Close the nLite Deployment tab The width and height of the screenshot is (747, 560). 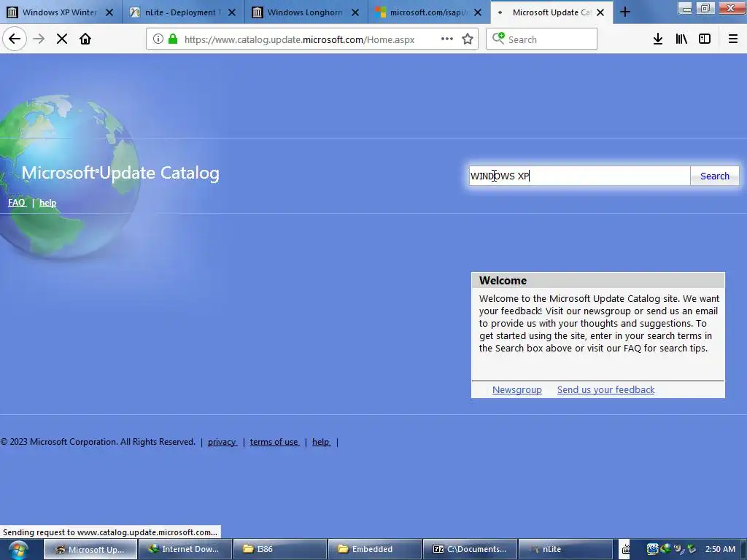(232, 12)
